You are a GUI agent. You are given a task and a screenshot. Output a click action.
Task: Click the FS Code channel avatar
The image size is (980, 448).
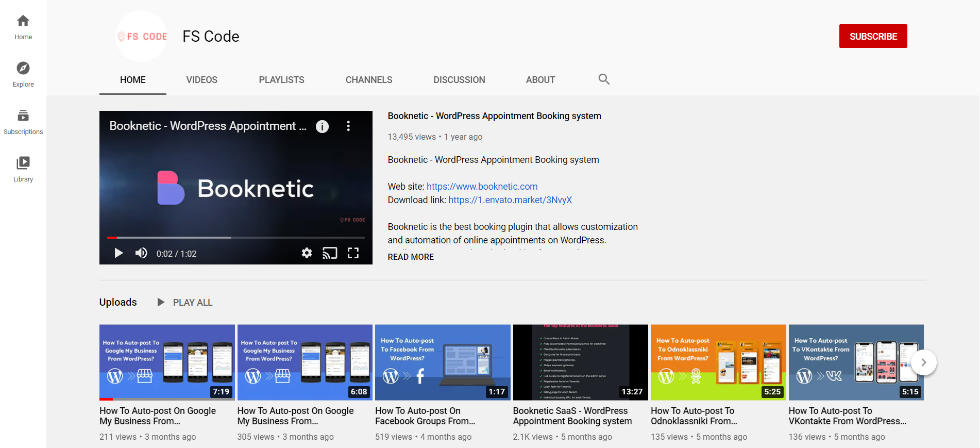click(141, 36)
